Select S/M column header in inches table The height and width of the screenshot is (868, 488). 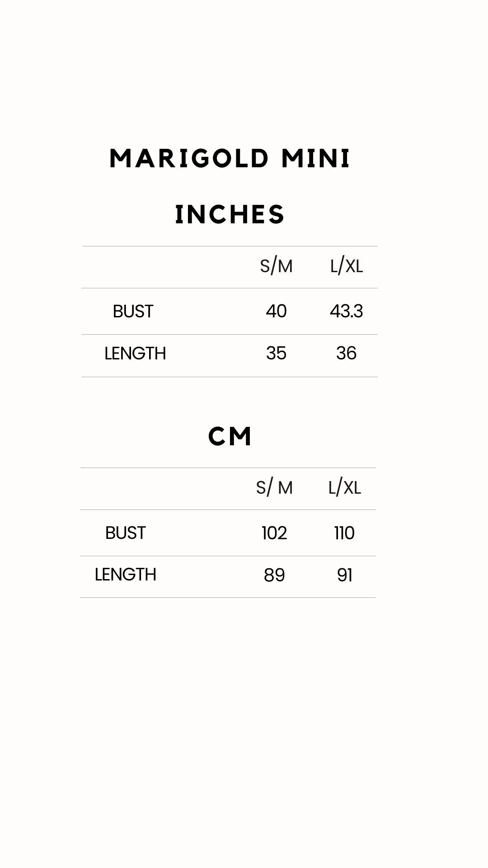(x=276, y=266)
